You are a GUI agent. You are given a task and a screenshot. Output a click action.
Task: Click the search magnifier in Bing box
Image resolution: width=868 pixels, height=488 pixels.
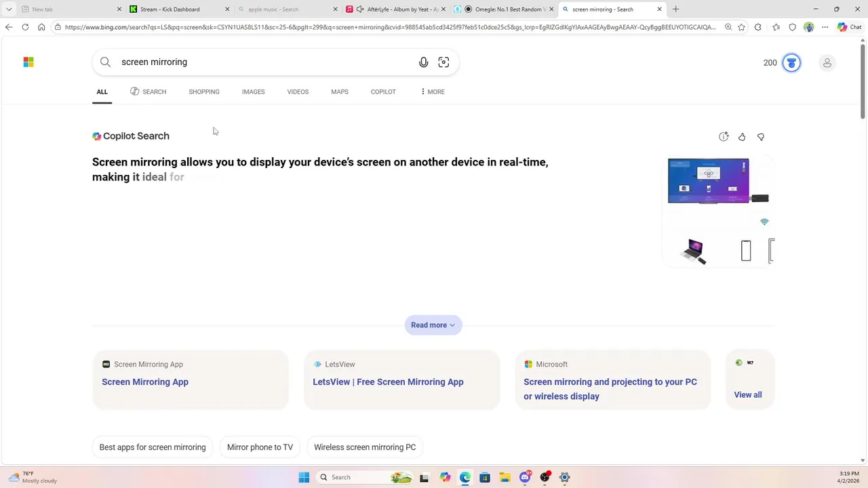[x=105, y=62]
